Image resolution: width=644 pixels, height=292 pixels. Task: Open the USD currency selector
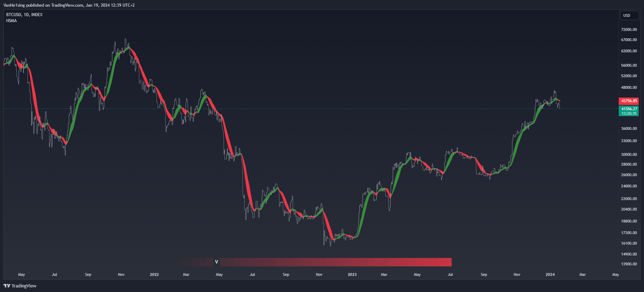coord(629,15)
